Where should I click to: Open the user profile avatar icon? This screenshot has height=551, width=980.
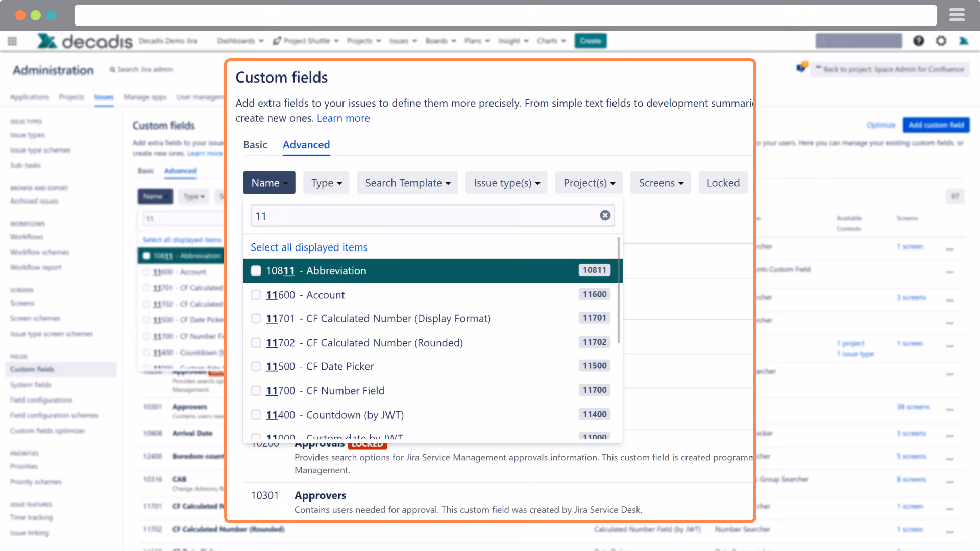point(964,41)
